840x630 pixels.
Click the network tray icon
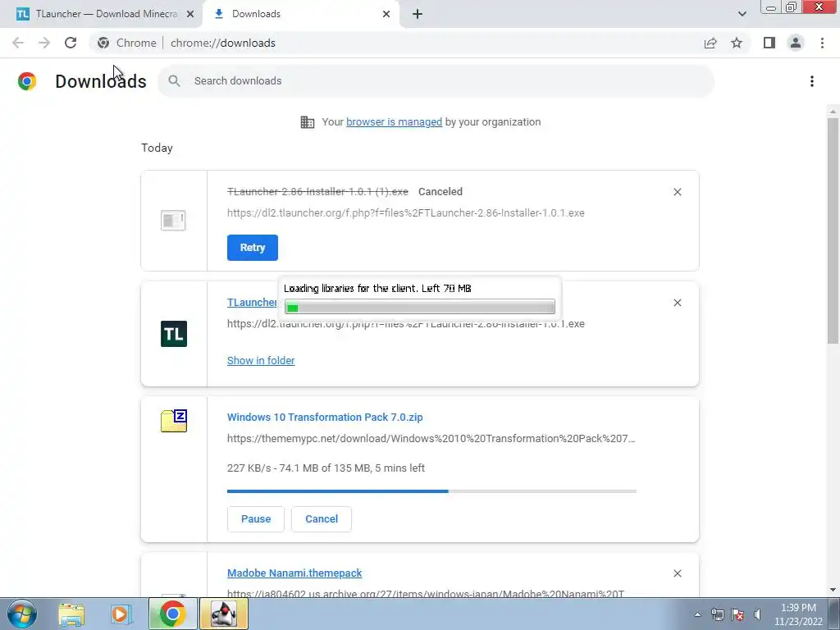point(717,614)
